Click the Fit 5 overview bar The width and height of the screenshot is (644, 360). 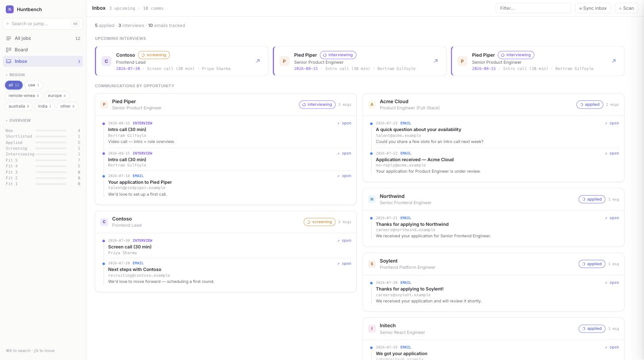51,160
